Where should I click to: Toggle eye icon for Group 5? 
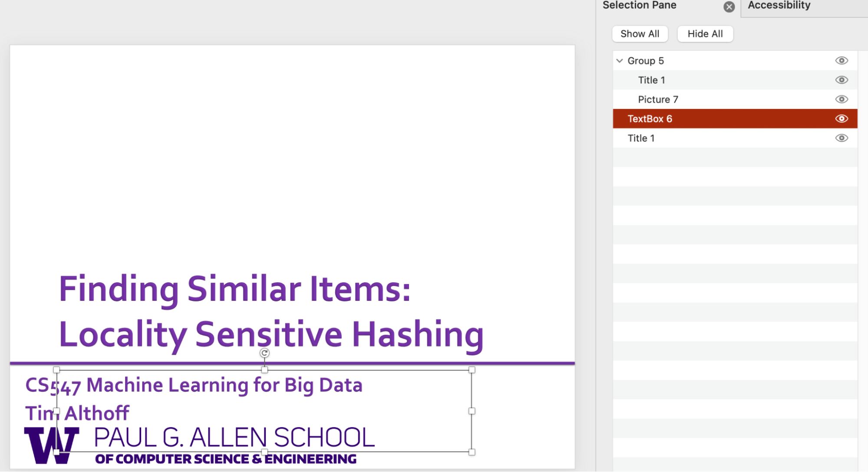pyautogui.click(x=841, y=60)
